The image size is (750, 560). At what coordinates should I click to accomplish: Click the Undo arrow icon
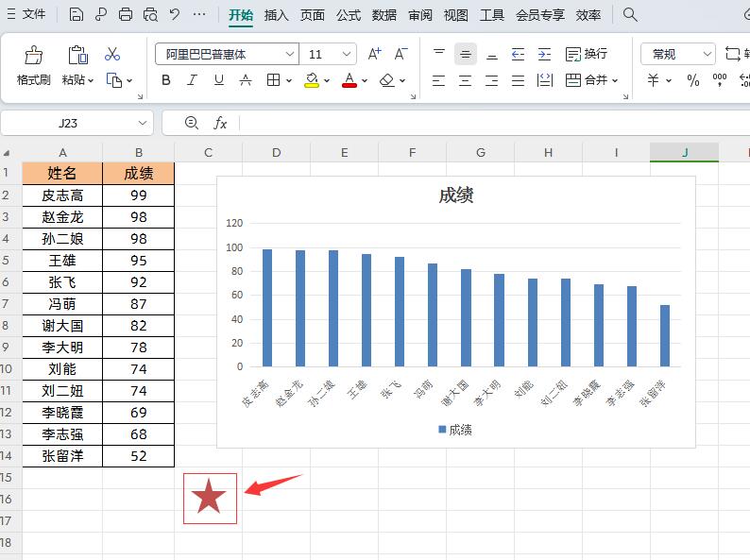[175, 14]
